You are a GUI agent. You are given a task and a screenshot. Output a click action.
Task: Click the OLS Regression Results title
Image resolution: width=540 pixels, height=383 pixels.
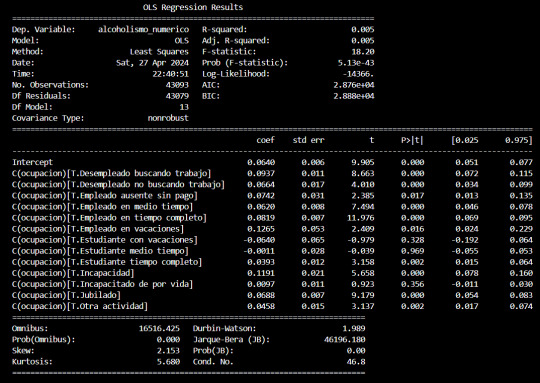pos(193,7)
